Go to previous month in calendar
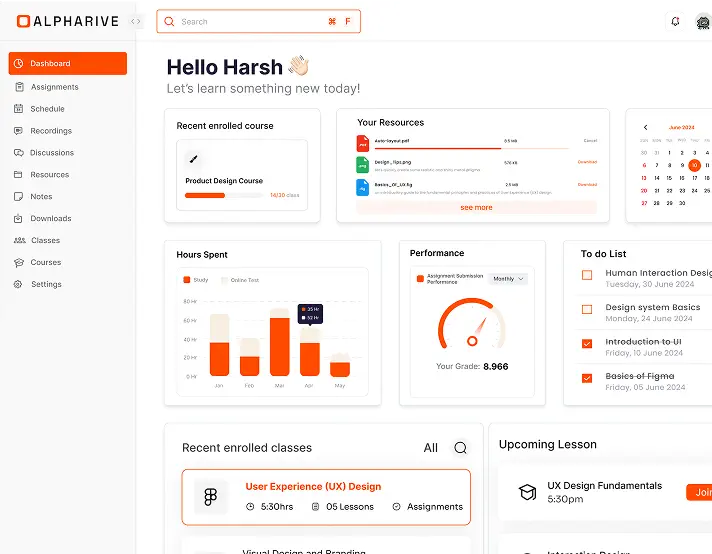 point(645,128)
